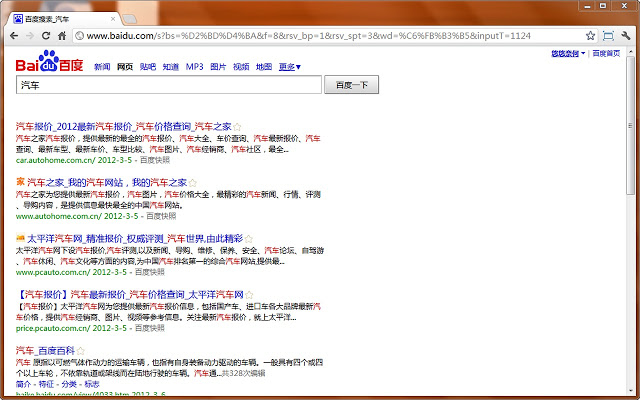Favorite the 汽车_百度百科 result star

click(x=80, y=351)
